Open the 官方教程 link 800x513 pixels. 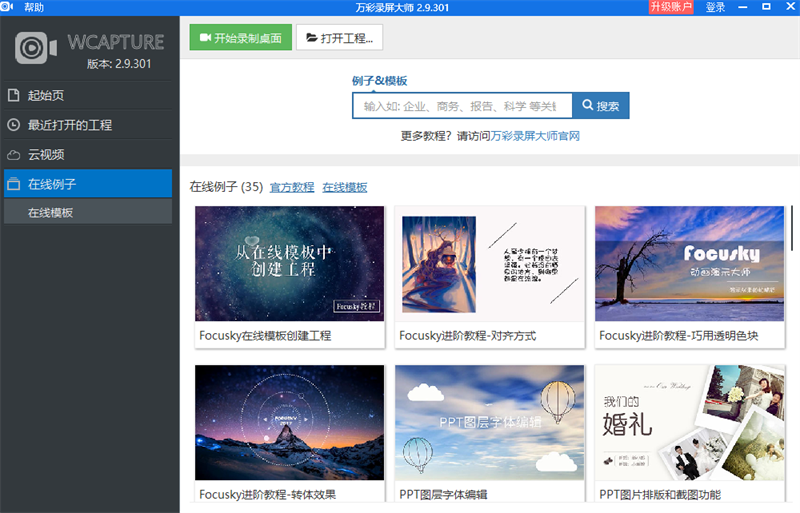tap(292, 187)
